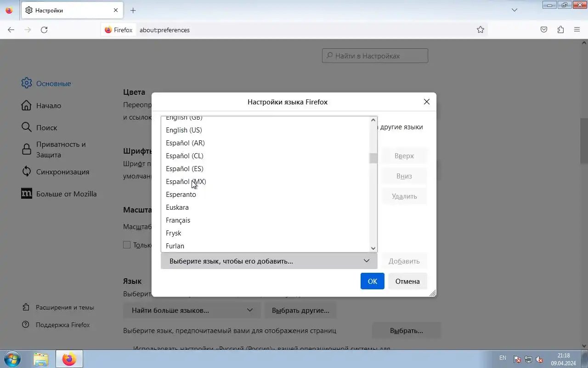Click the Firefox taskbar icon

pyautogui.click(x=69, y=359)
